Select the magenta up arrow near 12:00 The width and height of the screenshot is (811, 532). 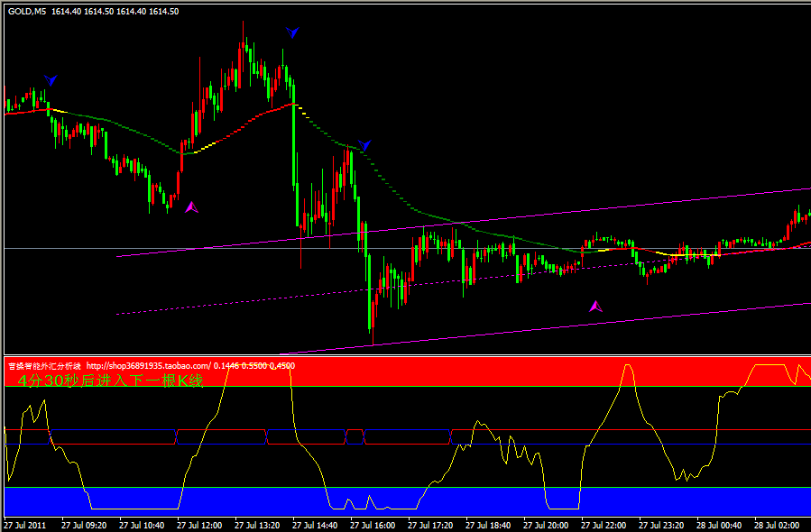coord(192,207)
